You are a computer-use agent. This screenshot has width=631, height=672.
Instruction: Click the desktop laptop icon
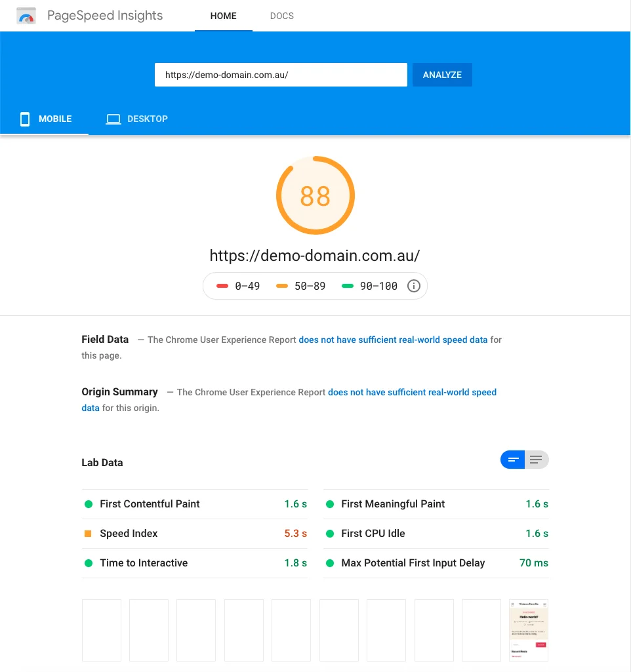click(113, 119)
